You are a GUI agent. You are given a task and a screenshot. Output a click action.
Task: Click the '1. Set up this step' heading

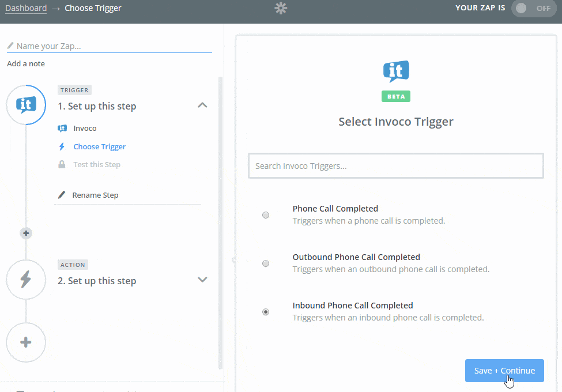coord(97,106)
